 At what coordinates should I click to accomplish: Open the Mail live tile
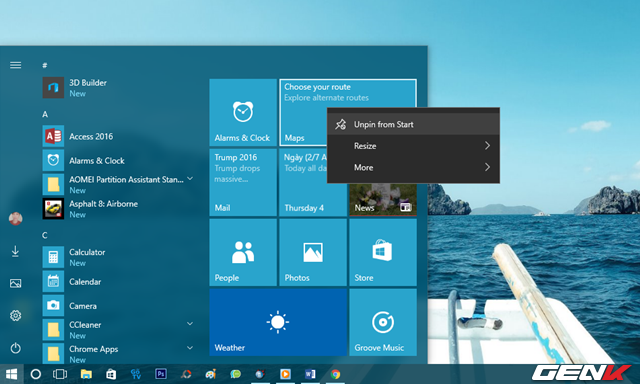(x=243, y=182)
